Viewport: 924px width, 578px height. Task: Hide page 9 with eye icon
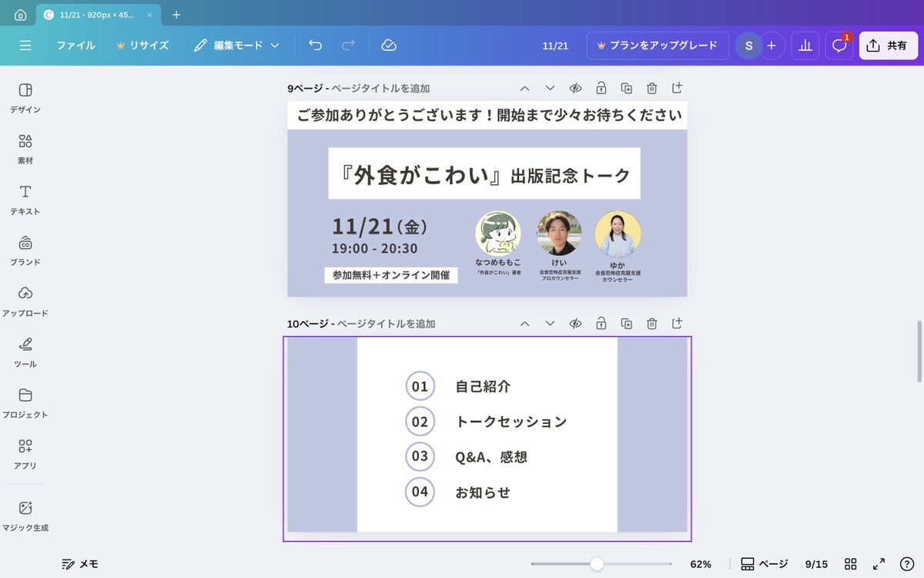[x=574, y=88]
